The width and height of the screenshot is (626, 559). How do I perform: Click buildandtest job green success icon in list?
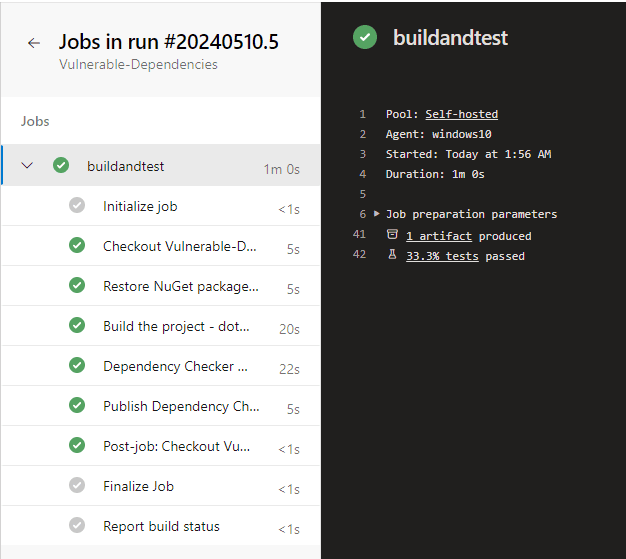(x=61, y=165)
